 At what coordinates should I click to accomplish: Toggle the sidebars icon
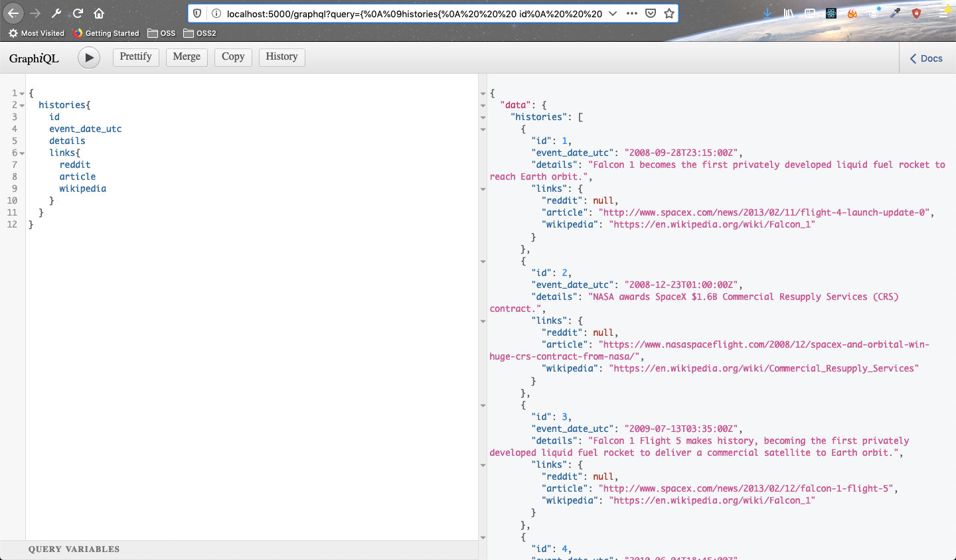[x=810, y=13]
